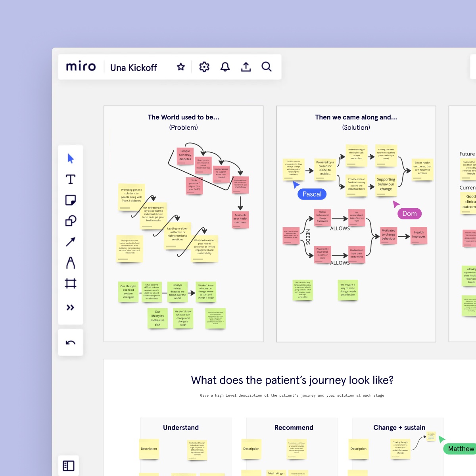Open board settings gear
The height and width of the screenshot is (476, 476).
[x=204, y=67]
